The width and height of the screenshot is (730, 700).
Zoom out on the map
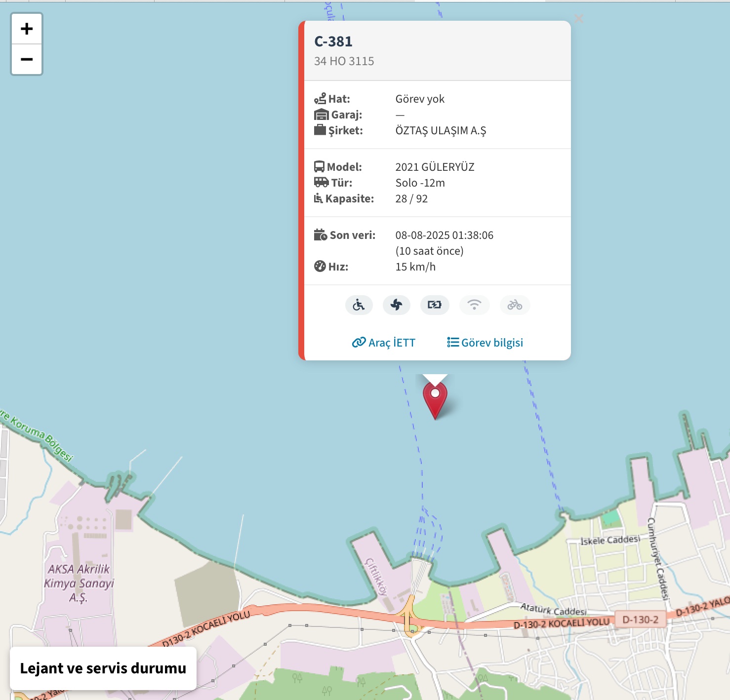click(x=27, y=59)
